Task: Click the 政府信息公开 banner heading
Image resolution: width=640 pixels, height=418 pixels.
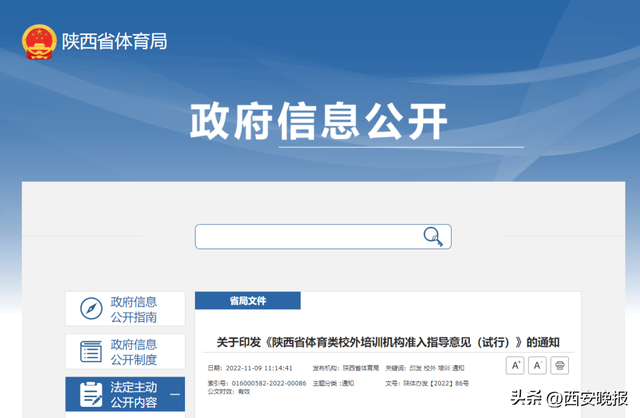Action: (319, 121)
